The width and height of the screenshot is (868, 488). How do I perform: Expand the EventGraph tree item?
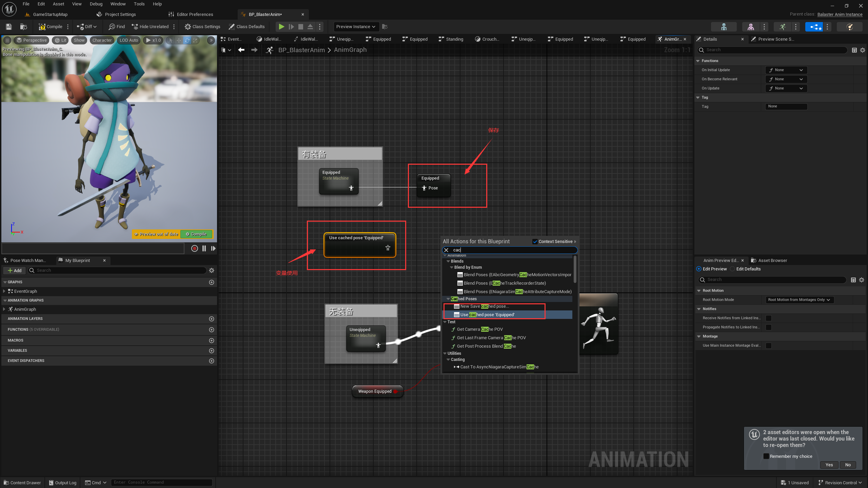[4, 291]
